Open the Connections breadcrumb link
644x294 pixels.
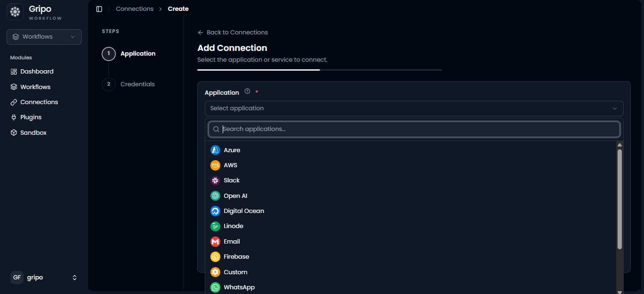click(x=134, y=9)
